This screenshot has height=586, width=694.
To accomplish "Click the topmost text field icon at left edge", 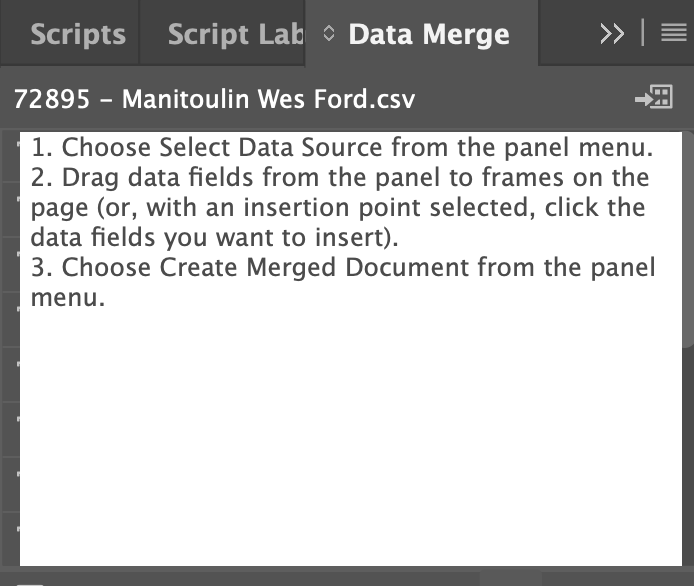I will tap(18, 144).
